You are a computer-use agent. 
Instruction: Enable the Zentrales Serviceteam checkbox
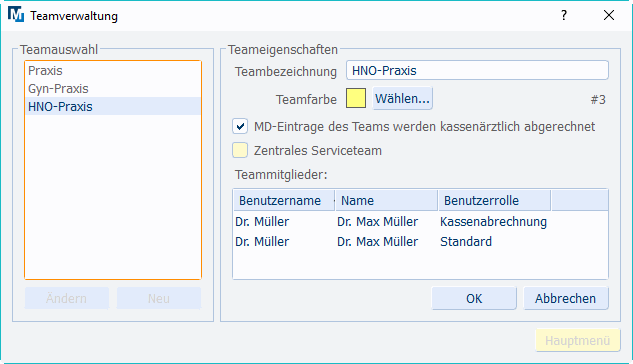(x=240, y=150)
